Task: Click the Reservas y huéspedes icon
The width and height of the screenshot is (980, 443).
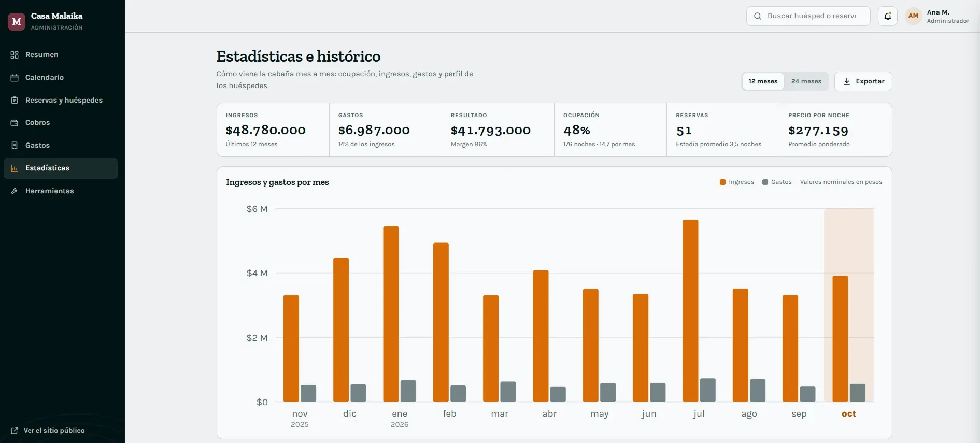Action: (15, 101)
